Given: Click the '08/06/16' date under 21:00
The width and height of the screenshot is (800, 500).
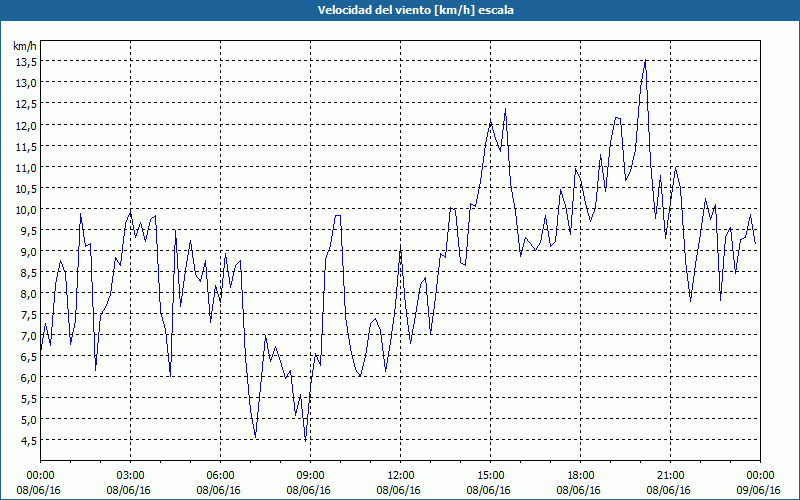Looking at the screenshot, I should pos(668,491).
